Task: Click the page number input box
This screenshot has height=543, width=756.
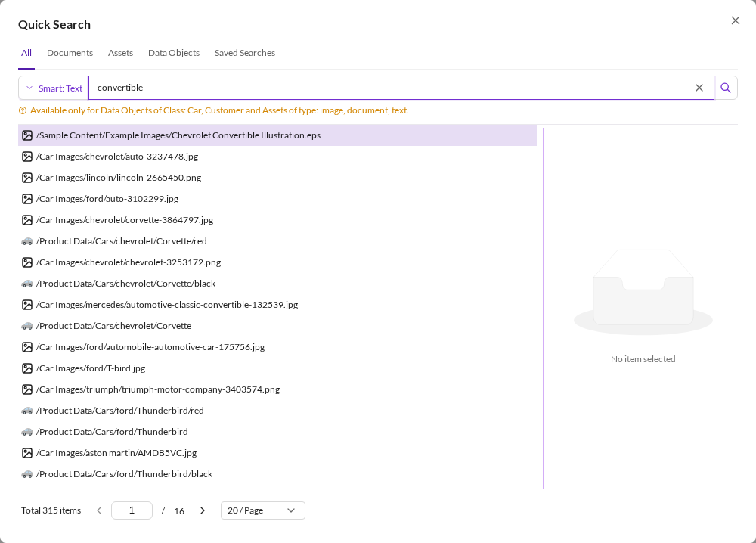Action: click(132, 510)
